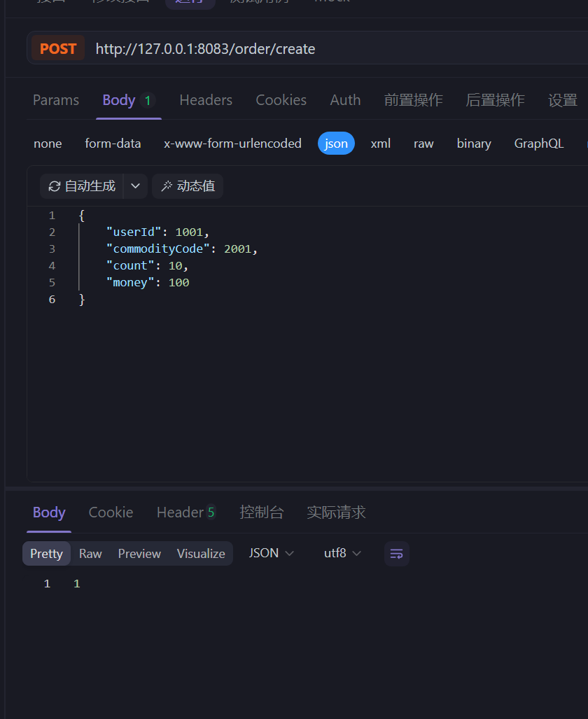Select the xml body type
The image size is (588, 719).
click(381, 144)
